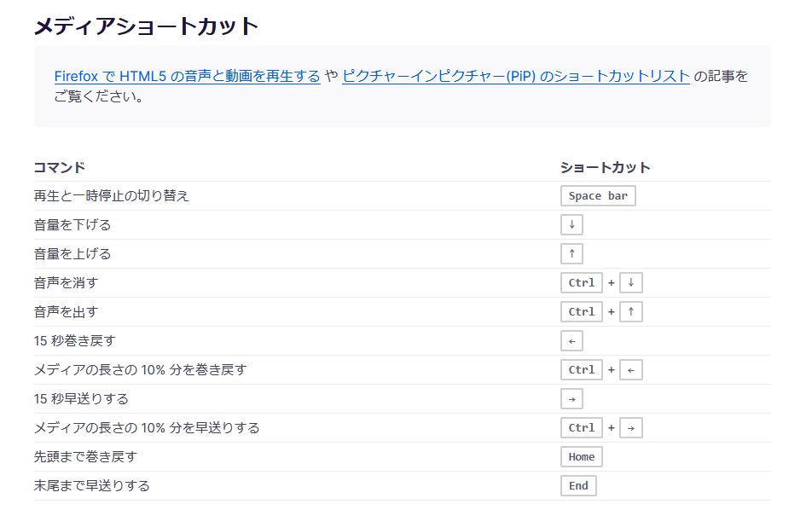Screen dimensions: 812x510
Task: Click the 再生と一時停止の切り替え command text
Action: click(x=111, y=196)
